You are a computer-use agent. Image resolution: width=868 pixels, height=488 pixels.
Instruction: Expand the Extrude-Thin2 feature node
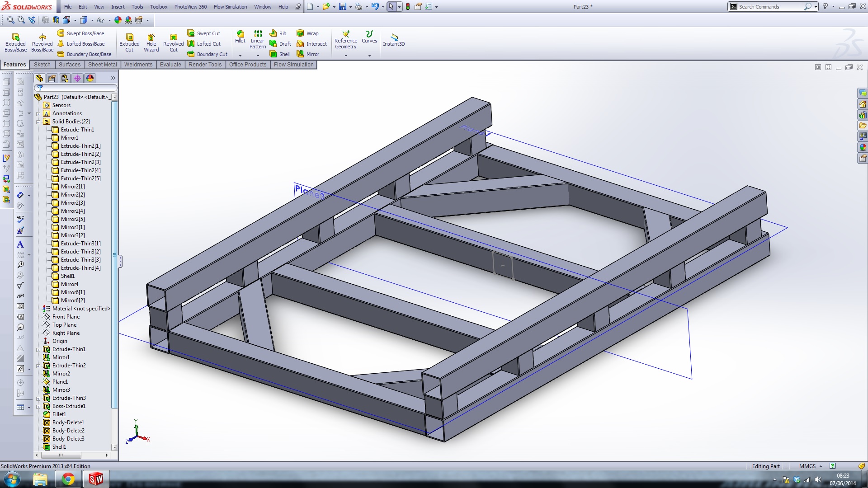(x=38, y=366)
